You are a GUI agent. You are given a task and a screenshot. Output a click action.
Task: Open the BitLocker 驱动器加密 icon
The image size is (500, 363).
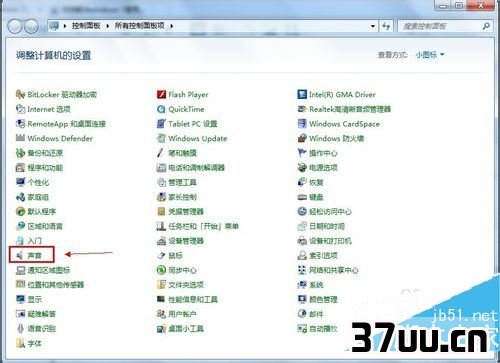tap(20, 95)
